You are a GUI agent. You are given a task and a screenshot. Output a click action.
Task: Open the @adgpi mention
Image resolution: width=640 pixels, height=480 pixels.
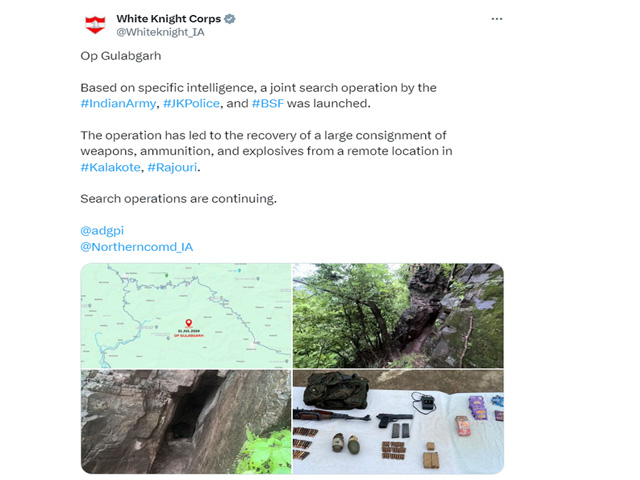pos(102,231)
